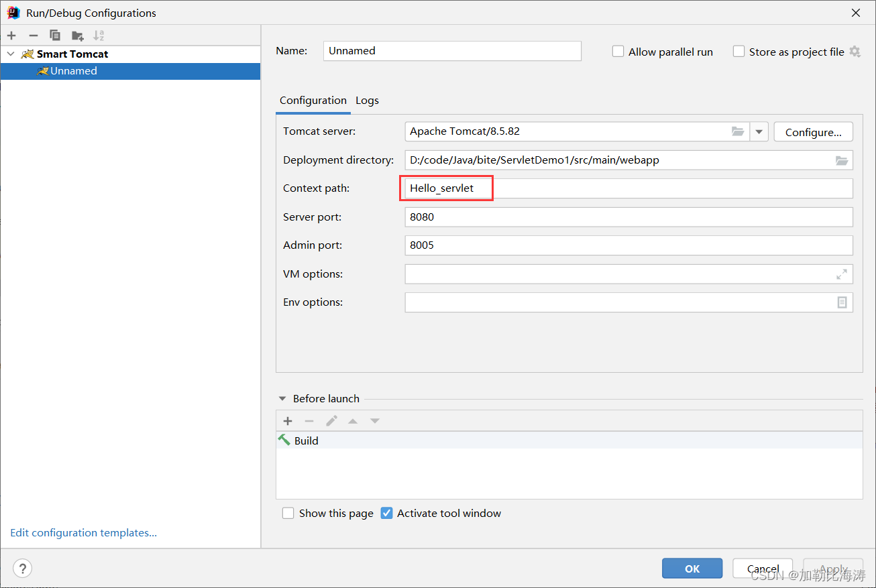Select the Configuration tab

pyautogui.click(x=313, y=100)
